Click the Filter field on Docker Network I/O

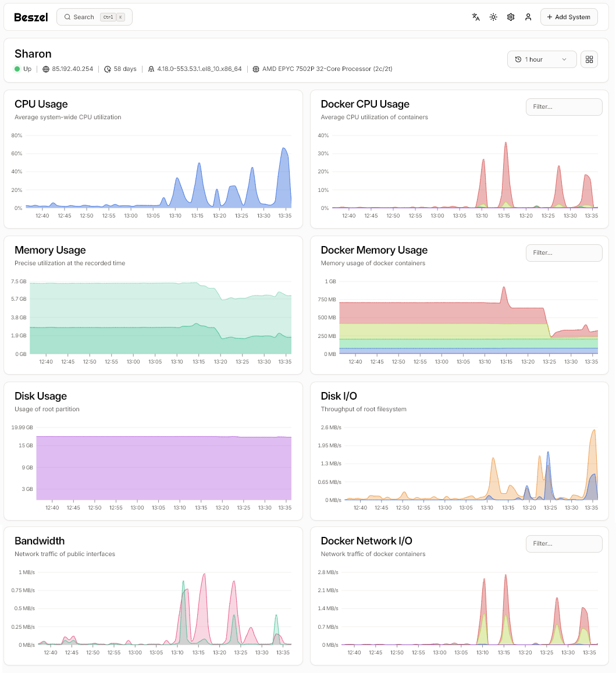pos(564,543)
